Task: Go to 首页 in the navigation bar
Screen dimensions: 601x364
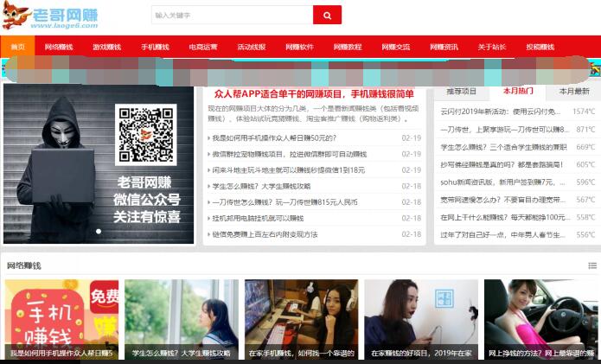Action: coord(17,47)
